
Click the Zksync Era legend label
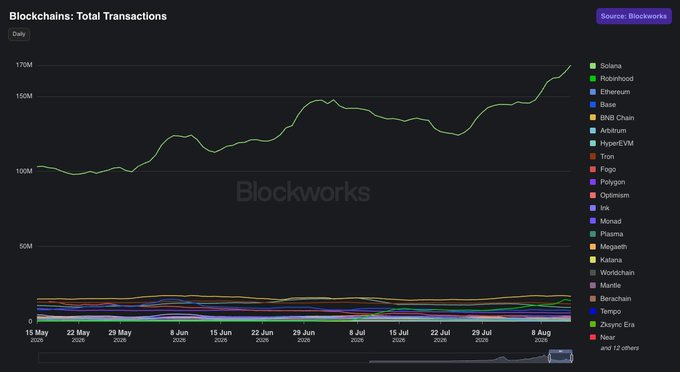coord(617,324)
